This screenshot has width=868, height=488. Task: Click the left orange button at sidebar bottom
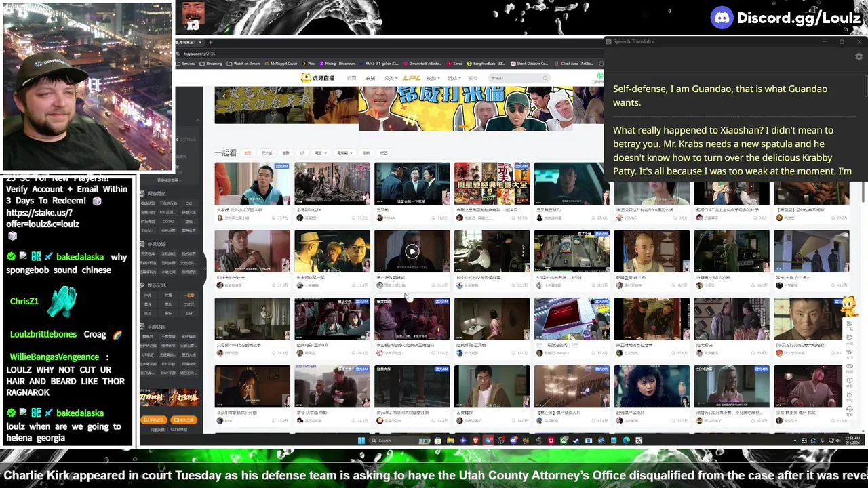(154, 420)
